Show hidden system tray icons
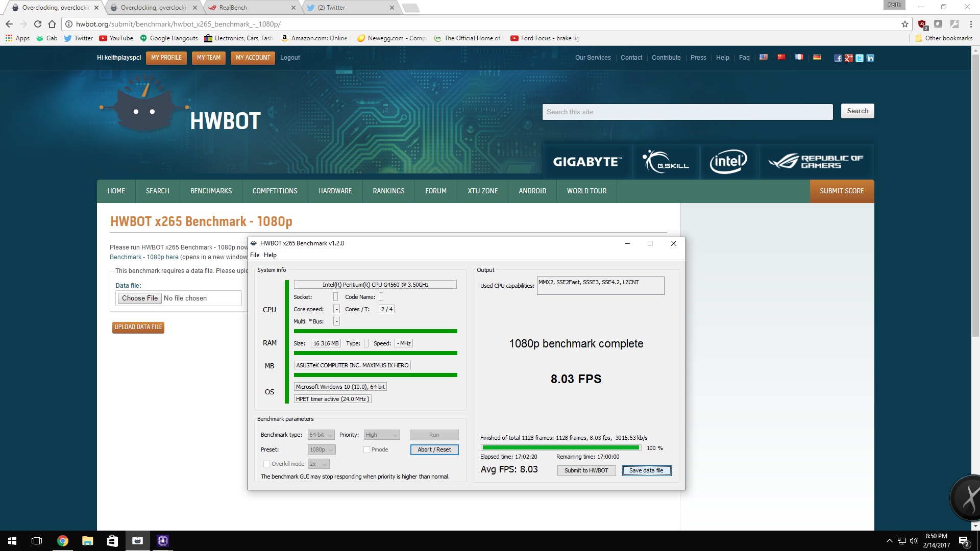 pyautogui.click(x=890, y=541)
